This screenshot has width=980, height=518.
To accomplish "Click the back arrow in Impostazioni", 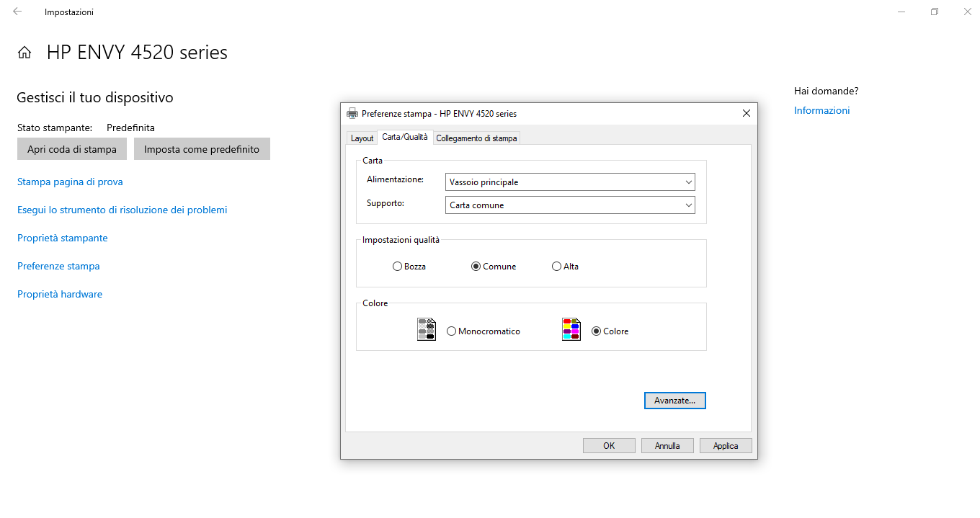I will point(16,11).
